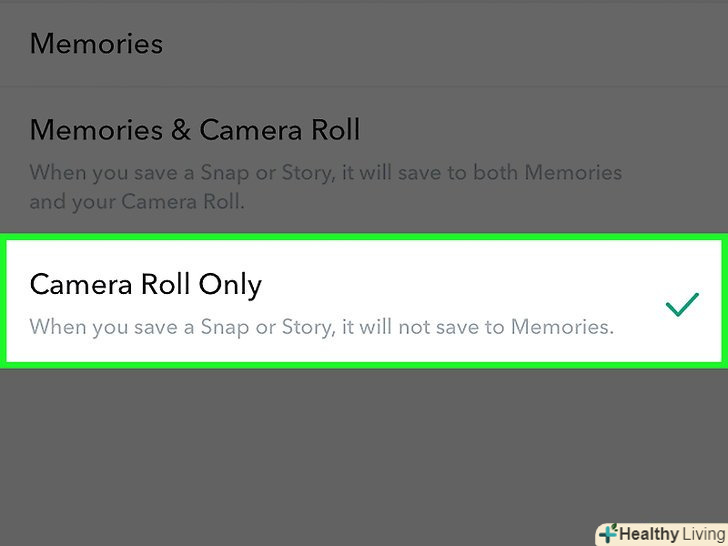
Task: Click the empty gray area below the options
Action: click(x=364, y=440)
